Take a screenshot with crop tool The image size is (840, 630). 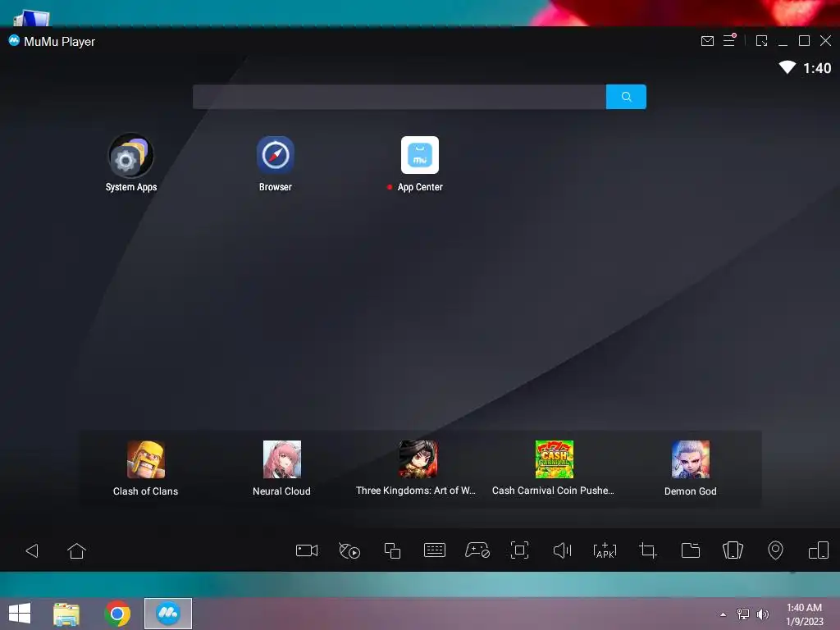click(x=648, y=550)
